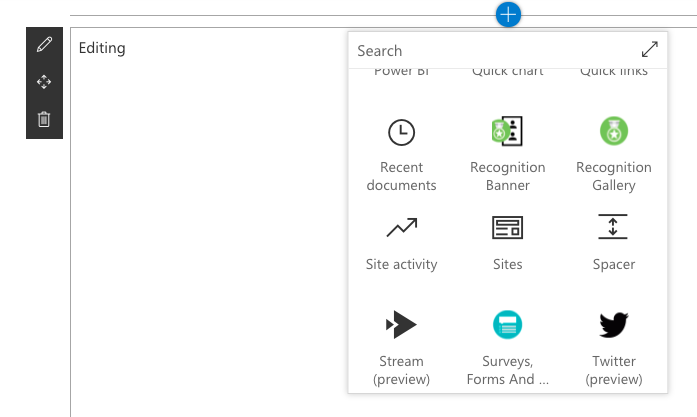Image resolution: width=697 pixels, height=417 pixels.
Task: Click the pencil edit web part icon
Action: 44,45
